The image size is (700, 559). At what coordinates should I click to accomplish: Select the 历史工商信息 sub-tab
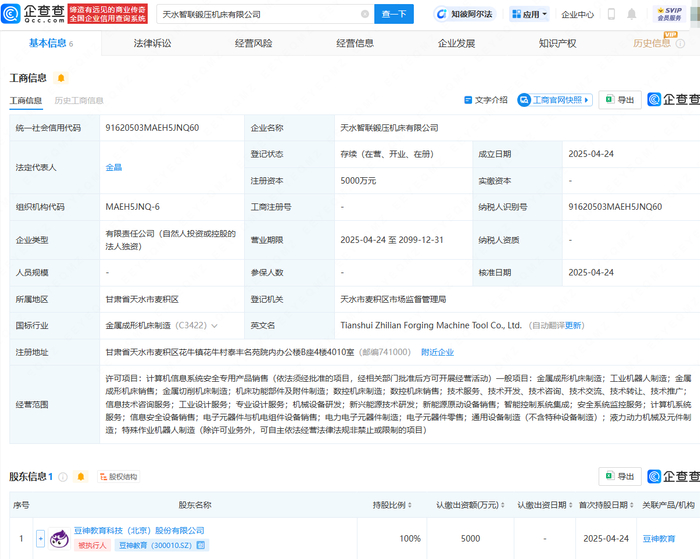pos(79,101)
